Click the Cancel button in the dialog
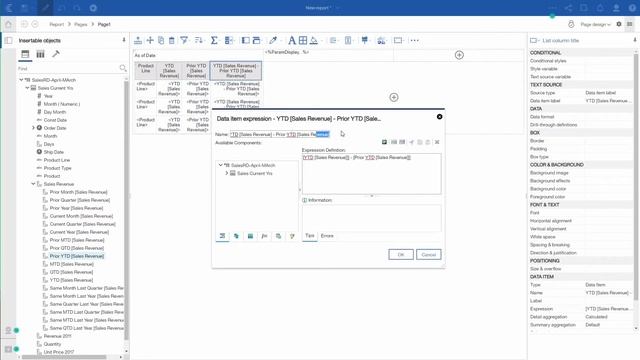 click(429, 254)
